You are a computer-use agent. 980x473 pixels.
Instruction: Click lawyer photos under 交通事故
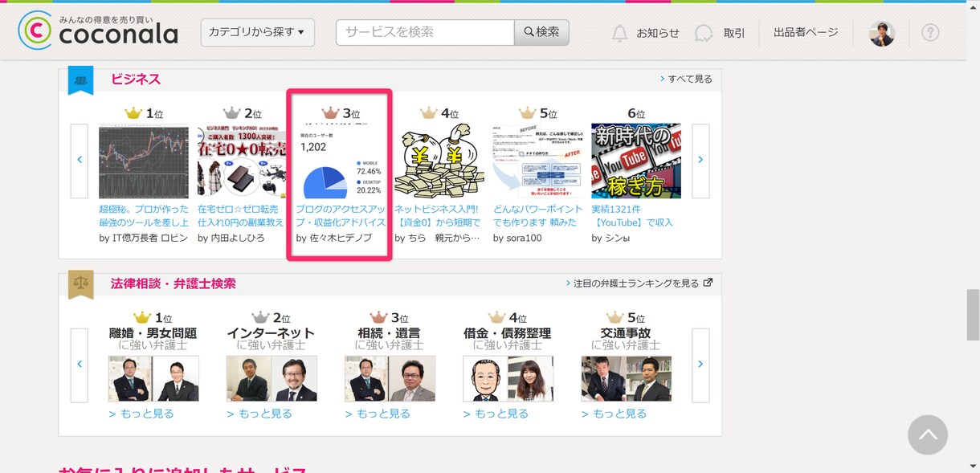point(626,378)
